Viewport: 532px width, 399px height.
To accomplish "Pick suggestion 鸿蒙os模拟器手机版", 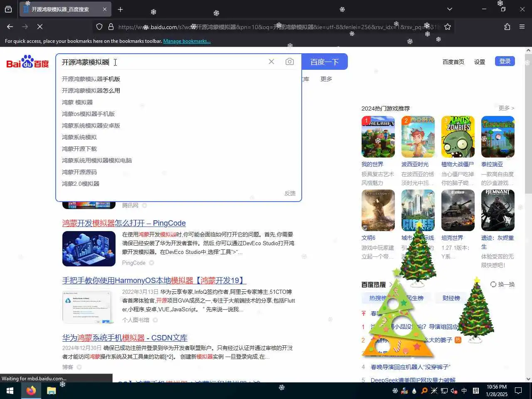I will 88,114.
